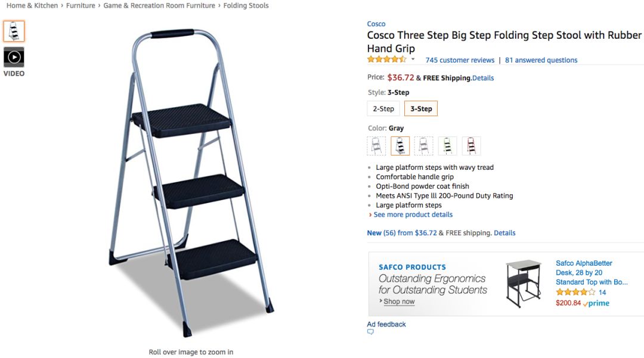Open 81 answered questions link
Screen dimensions: 644x358
point(541,60)
